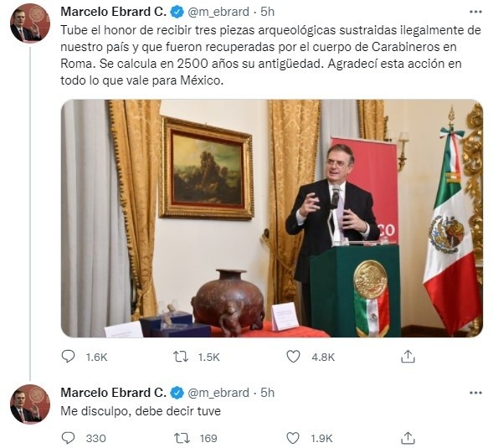Image resolution: width=493 pixels, height=448 pixels.
Task: Click the verified badge on second tweet
Action: 177,393
